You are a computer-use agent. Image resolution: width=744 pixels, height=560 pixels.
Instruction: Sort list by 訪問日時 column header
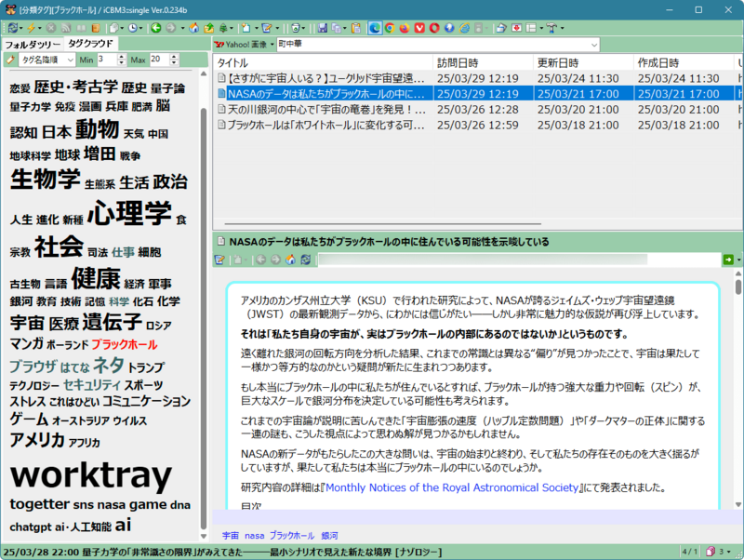(483, 62)
